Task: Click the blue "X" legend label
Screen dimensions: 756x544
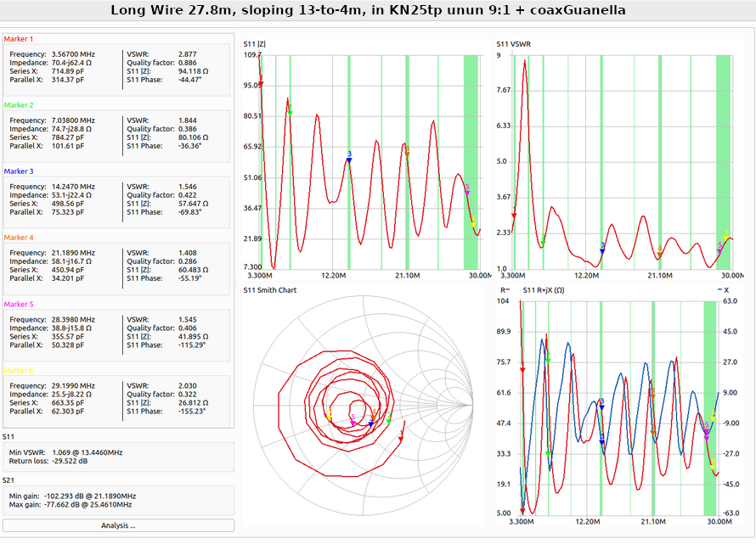Action: 726,290
